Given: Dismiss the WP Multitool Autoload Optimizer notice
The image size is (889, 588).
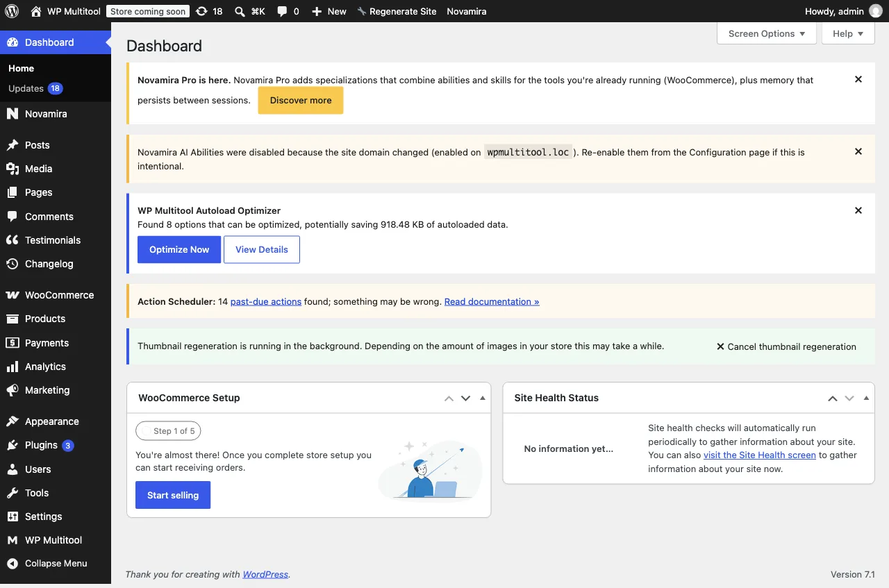Looking at the screenshot, I should click(858, 210).
